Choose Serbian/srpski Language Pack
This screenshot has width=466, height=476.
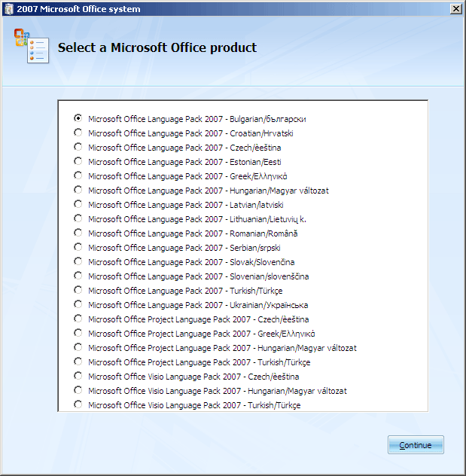point(78,247)
